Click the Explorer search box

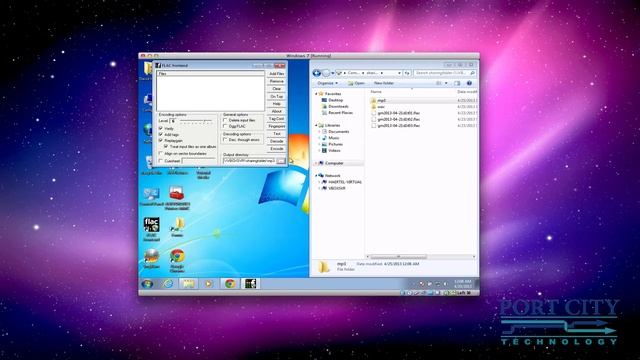pyautogui.click(x=444, y=73)
